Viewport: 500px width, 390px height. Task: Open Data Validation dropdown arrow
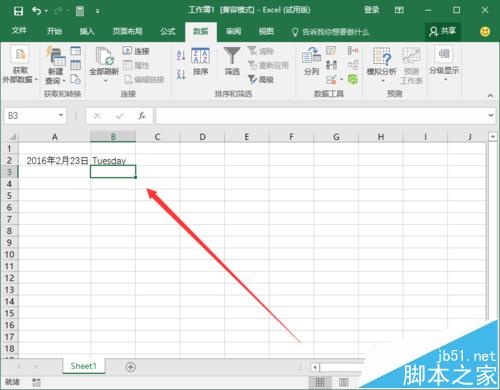tap(341, 80)
